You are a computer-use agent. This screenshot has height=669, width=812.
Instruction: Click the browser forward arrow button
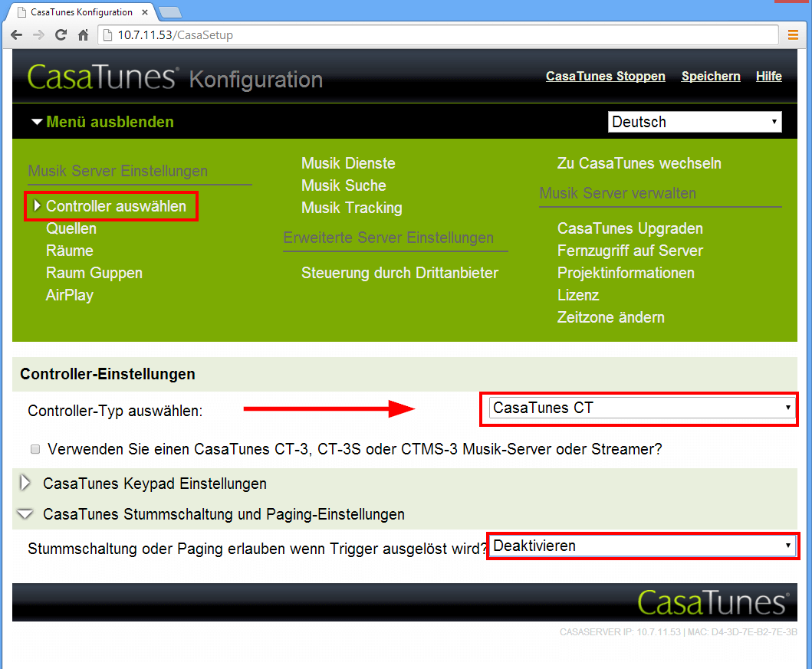[38, 35]
